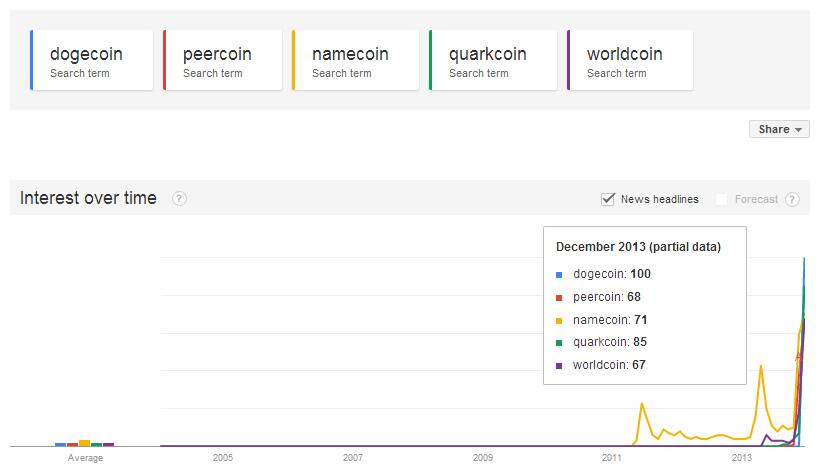Click the green quarkcoin legend swatch
Viewport: 819px width, 465px height.
point(559,343)
